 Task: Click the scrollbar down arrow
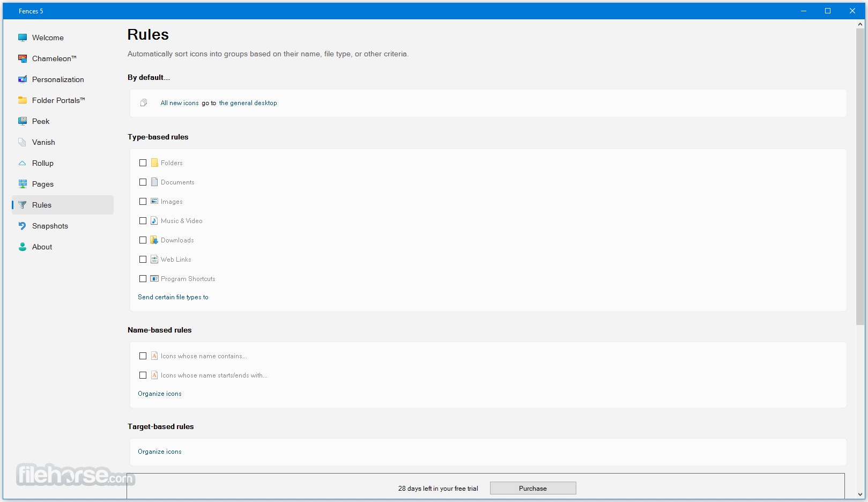tap(860, 494)
